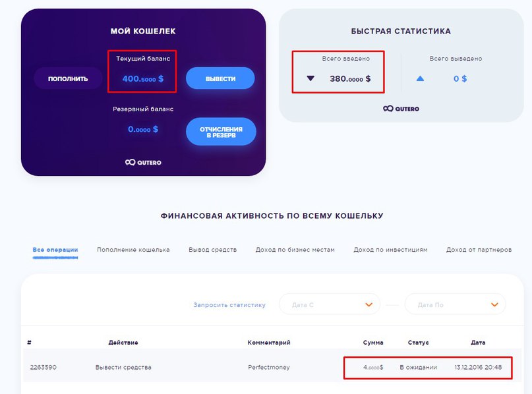The image size is (532, 394).
Task: Select transaction row 2263590
Action: coord(272,367)
